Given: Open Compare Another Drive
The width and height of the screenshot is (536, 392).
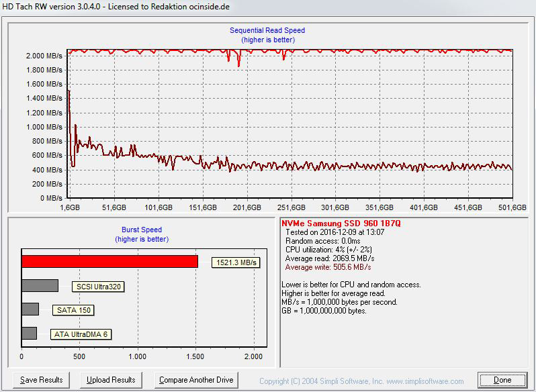Looking at the screenshot, I should (x=196, y=380).
